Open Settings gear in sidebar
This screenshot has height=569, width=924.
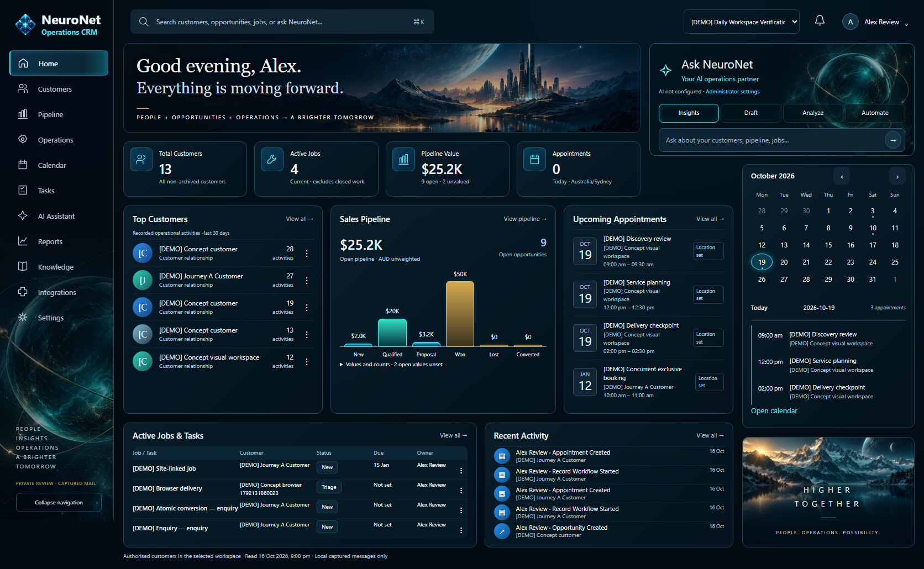[x=23, y=318]
